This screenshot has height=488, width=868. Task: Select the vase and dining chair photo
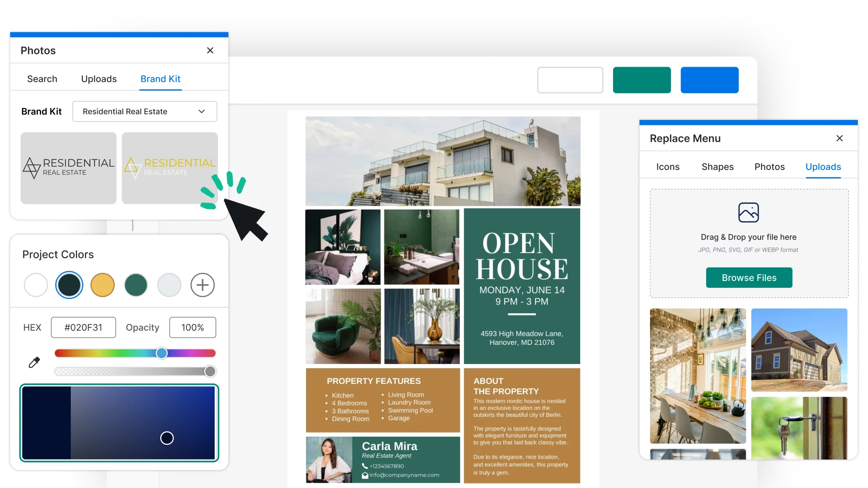tap(422, 326)
